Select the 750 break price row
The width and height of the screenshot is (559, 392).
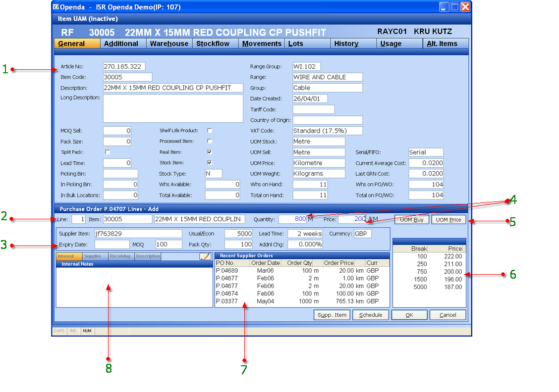pos(429,272)
